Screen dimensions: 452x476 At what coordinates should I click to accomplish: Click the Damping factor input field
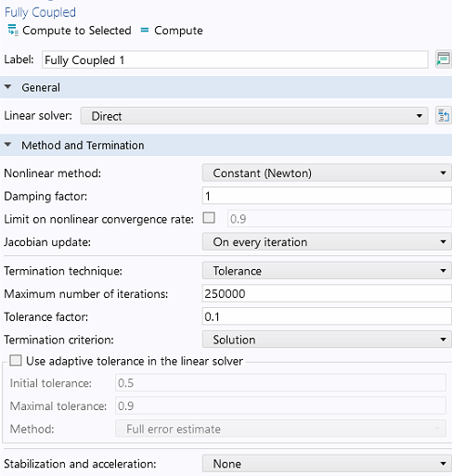point(327,196)
